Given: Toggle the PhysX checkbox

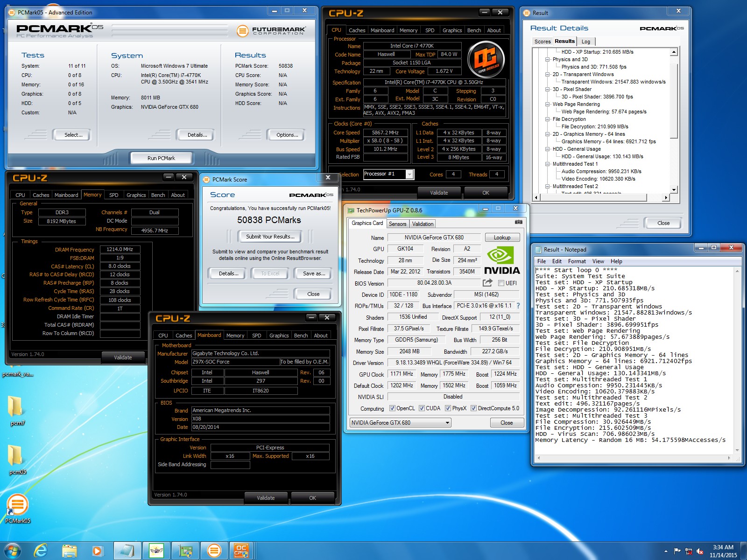Looking at the screenshot, I should pos(448,408).
